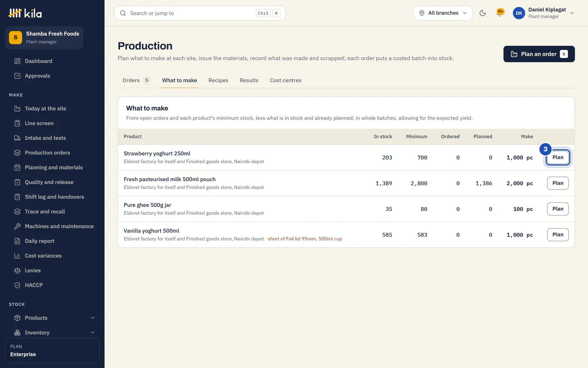
Task: Open Daily report page
Action: pos(52,241)
